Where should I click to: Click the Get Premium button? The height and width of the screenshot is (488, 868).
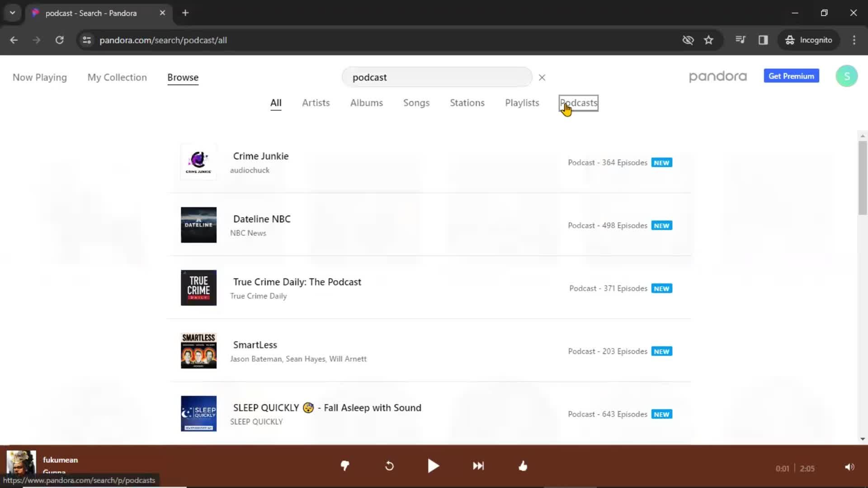pos(791,76)
